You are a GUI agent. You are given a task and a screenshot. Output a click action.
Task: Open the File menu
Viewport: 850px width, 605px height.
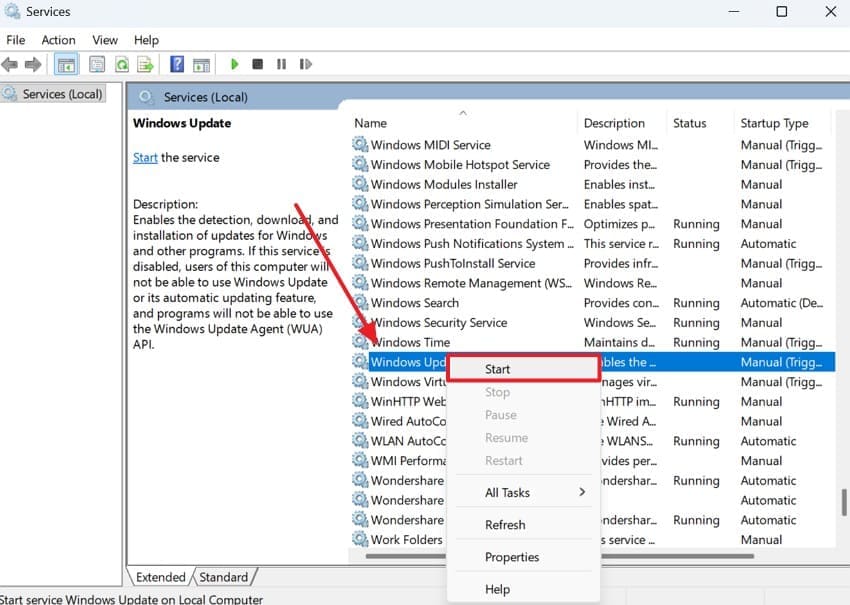[x=16, y=40]
